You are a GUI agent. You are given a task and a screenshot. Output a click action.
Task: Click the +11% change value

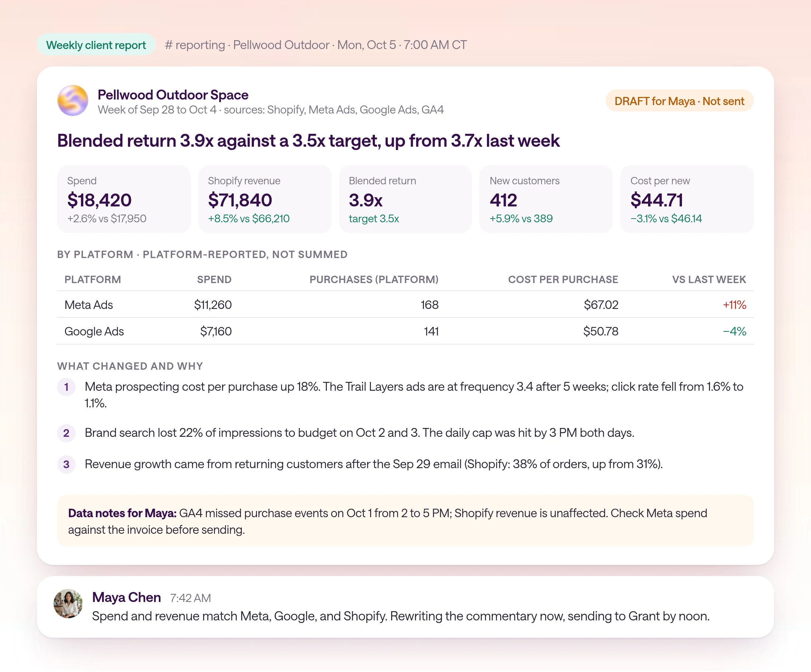[x=735, y=305]
